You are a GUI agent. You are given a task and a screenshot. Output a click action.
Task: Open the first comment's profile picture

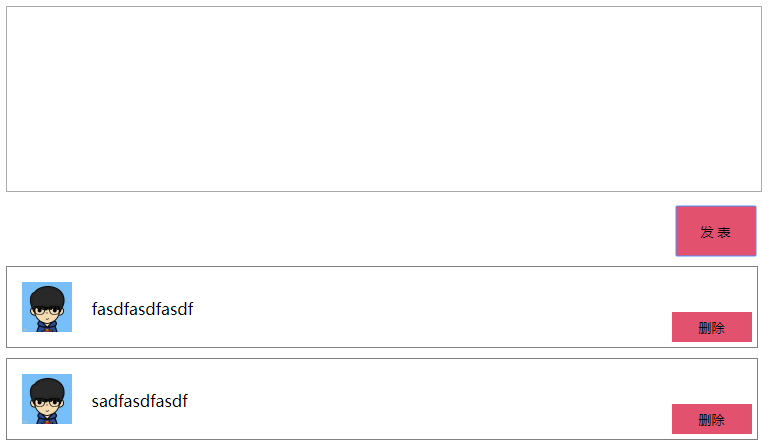[47, 307]
